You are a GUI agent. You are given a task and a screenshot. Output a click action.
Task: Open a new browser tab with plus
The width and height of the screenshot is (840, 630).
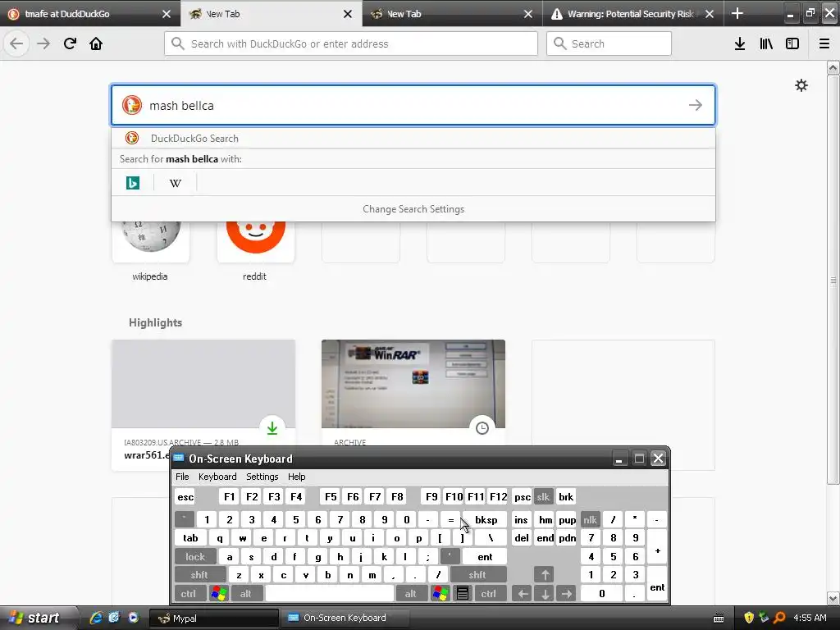point(737,13)
